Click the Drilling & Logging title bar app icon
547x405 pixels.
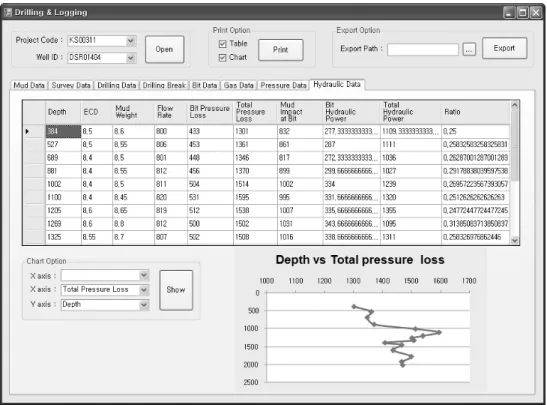(7, 12)
